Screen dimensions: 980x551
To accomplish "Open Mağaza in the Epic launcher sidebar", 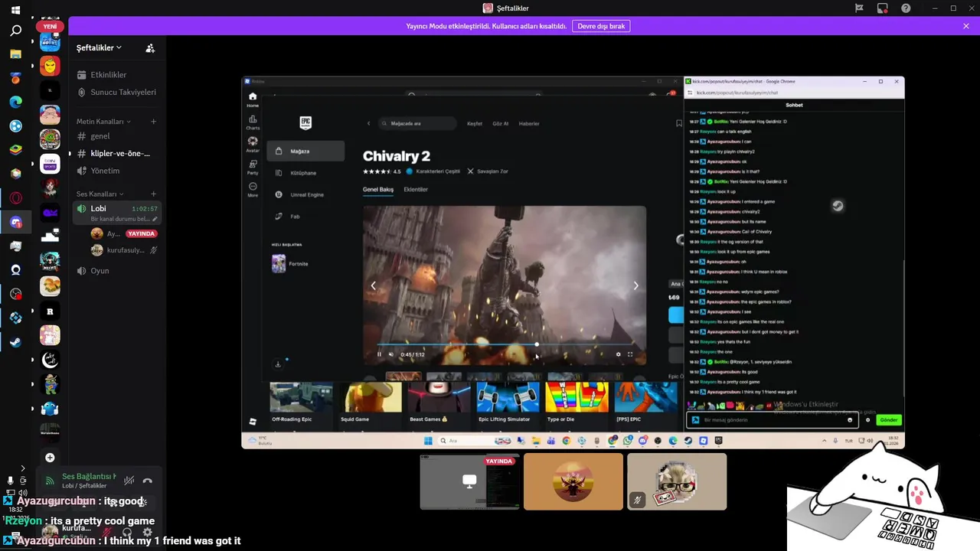I will [305, 152].
